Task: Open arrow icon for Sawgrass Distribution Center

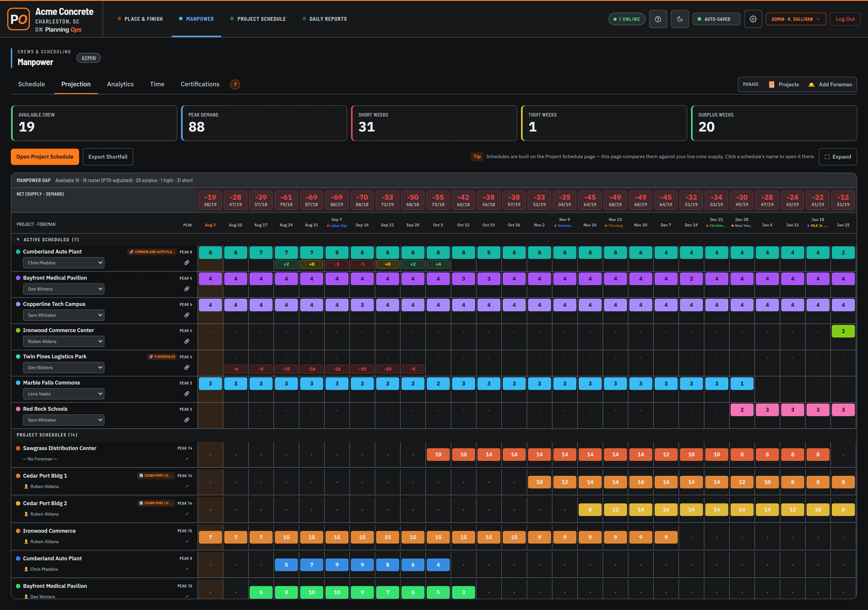Action: (x=187, y=459)
